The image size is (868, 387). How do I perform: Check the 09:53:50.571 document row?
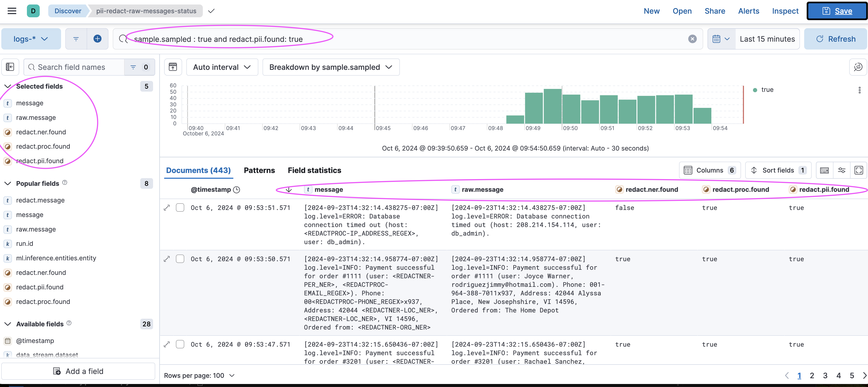point(180,259)
